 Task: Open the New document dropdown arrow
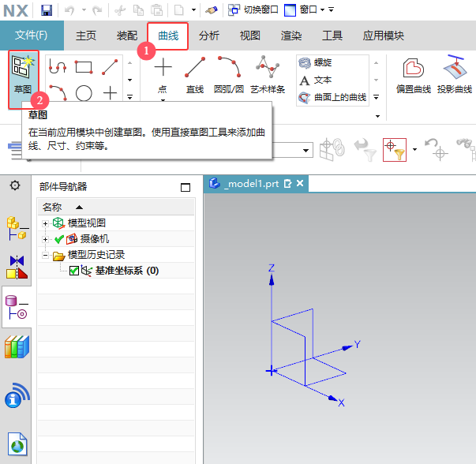[193, 10]
